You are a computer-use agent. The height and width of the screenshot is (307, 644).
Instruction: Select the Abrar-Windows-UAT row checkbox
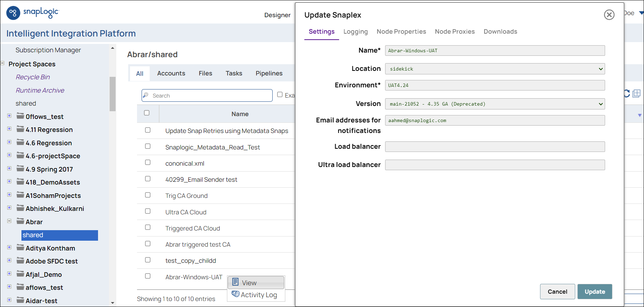(x=148, y=276)
